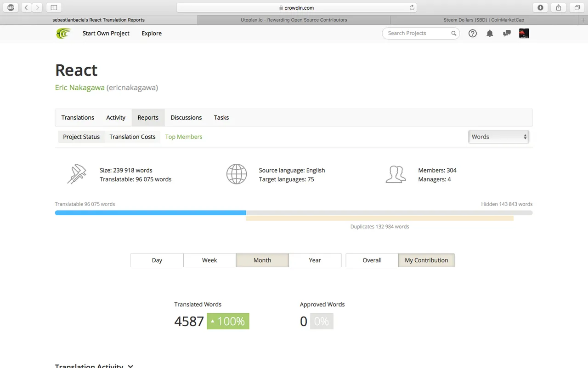Open the user profile avatar
588x368 pixels.
click(x=524, y=33)
